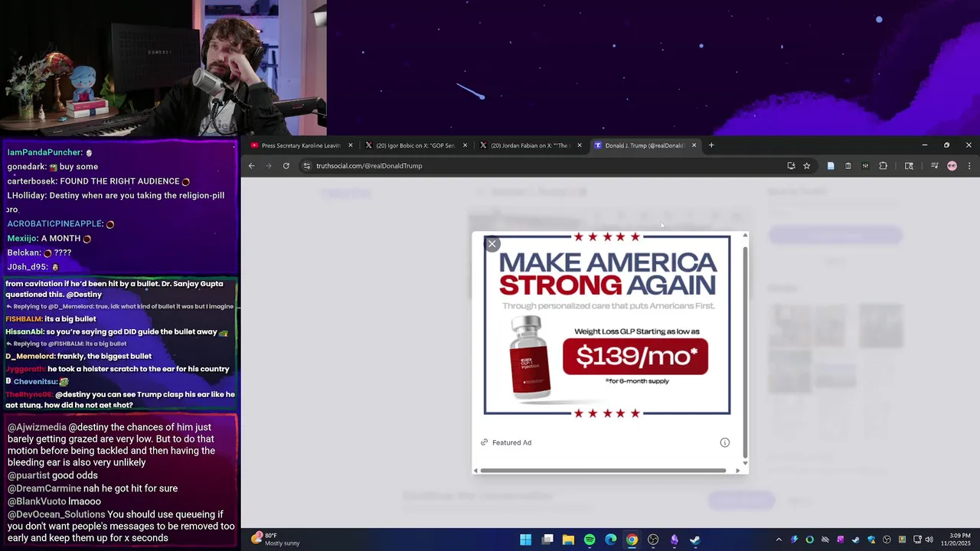Open the Extensions puzzle icon

click(x=883, y=165)
